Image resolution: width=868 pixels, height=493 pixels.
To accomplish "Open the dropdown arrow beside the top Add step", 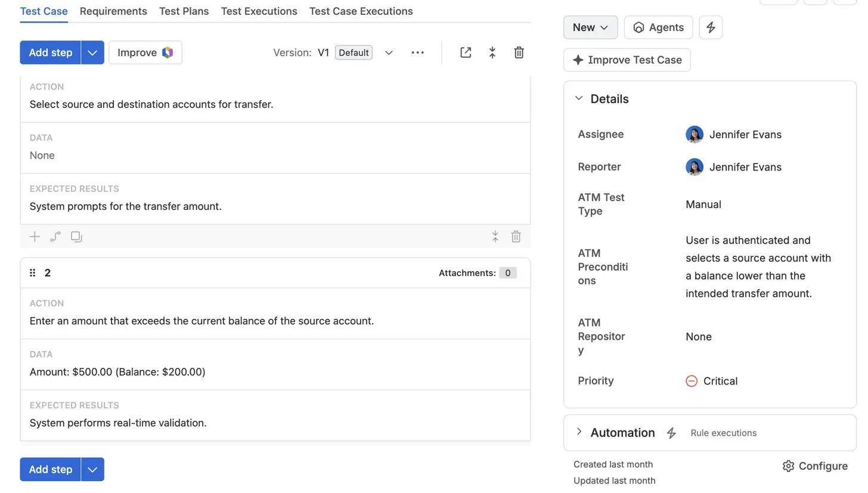I will (x=92, y=52).
